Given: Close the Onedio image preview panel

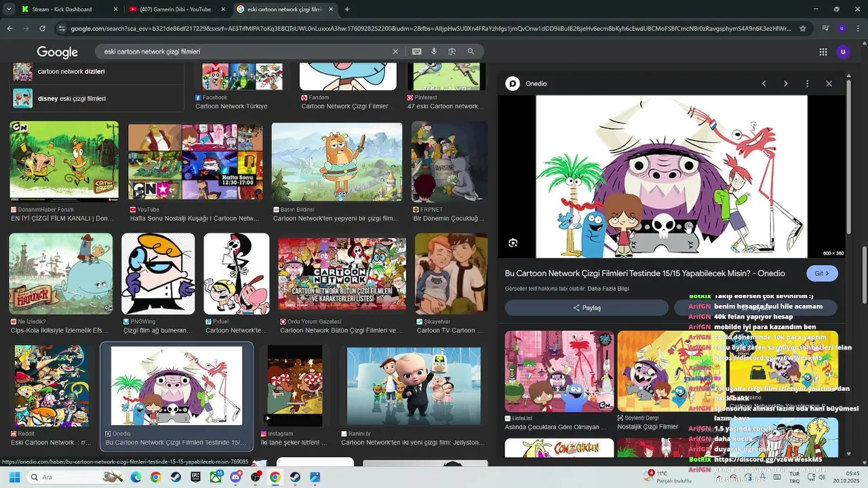Looking at the screenshot, I should click(829, 83).
